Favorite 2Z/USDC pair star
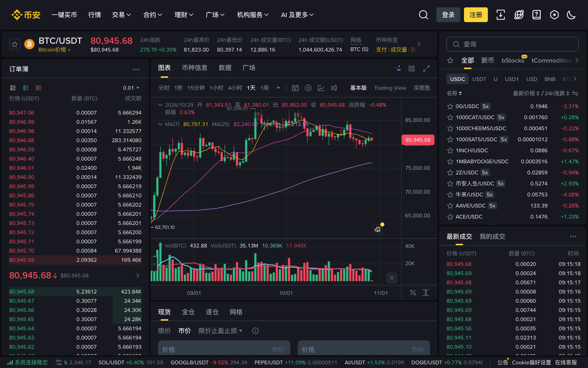The width and height of the screenshot is (588, 368). point(450,172)
